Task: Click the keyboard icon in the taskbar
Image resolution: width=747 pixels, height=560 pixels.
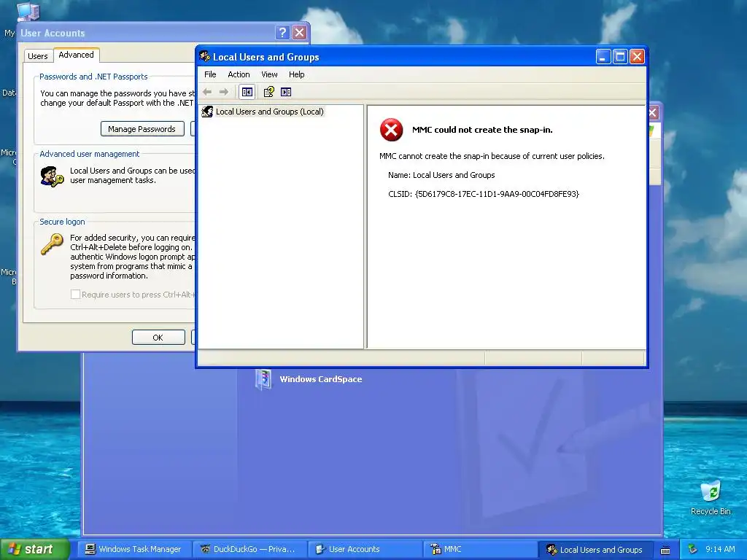Action: pyautogui.click(x=665, y=550)
